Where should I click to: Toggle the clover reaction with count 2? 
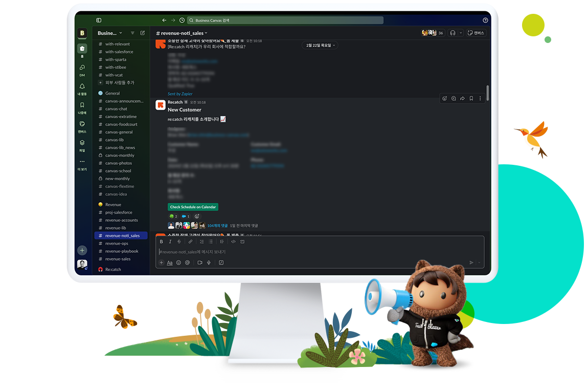173,217
